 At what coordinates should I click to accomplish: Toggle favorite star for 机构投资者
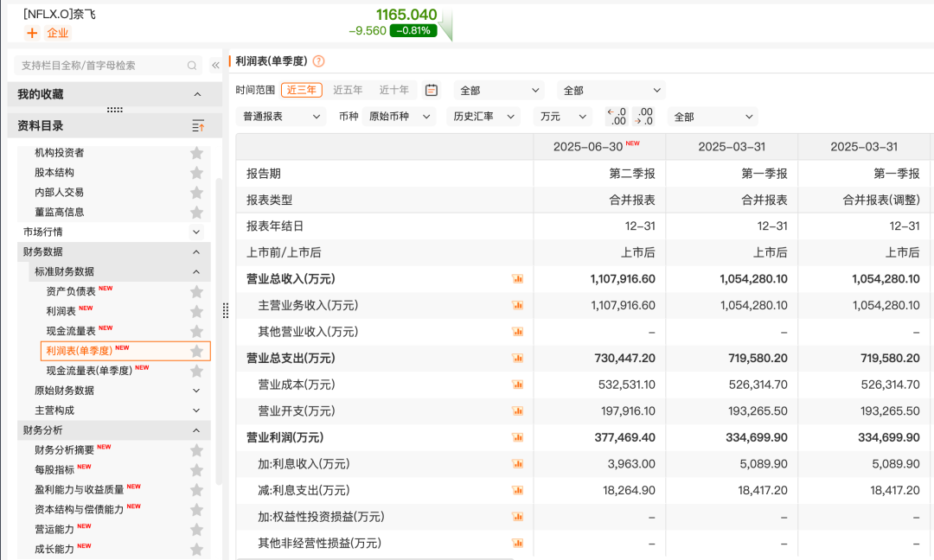coord(196,153)
